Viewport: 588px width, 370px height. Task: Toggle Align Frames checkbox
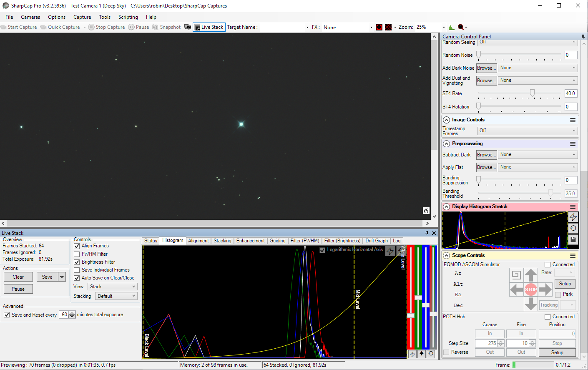(x=77, y=246)
